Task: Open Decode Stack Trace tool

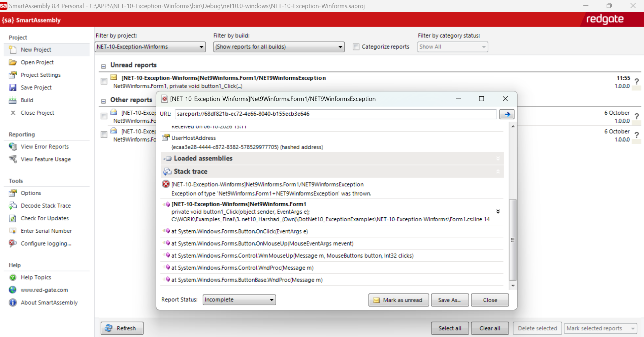Action: (x=46, y=205)
